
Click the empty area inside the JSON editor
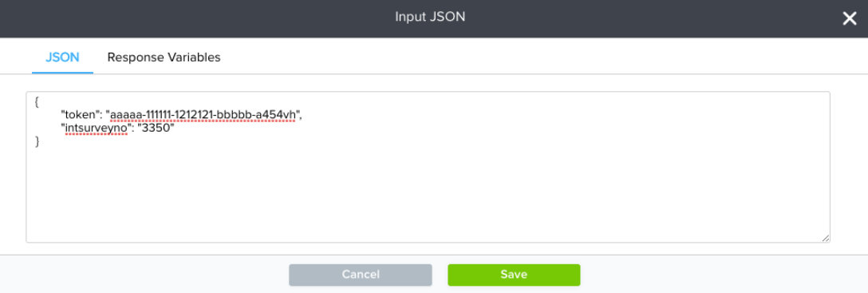click(428, 194)
